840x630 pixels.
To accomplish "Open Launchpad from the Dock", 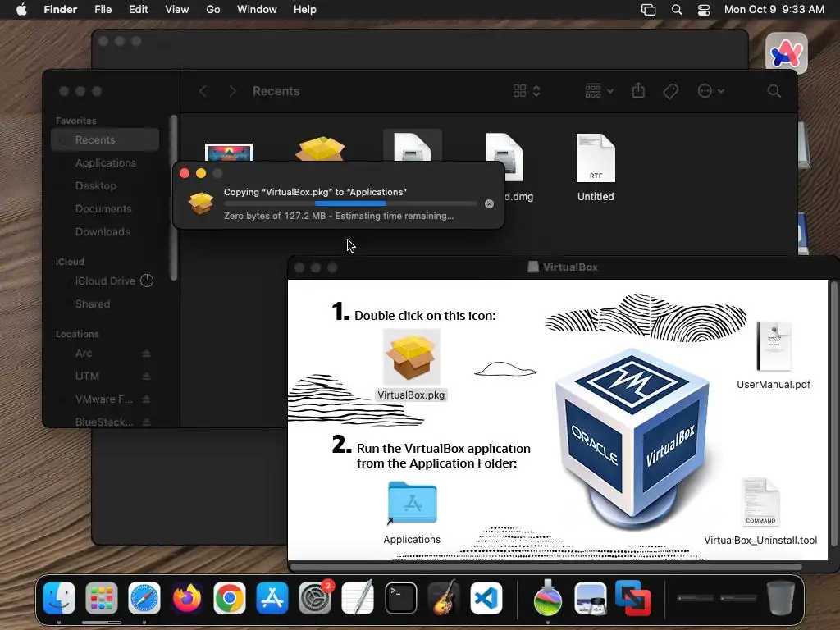I will point(101,597).
